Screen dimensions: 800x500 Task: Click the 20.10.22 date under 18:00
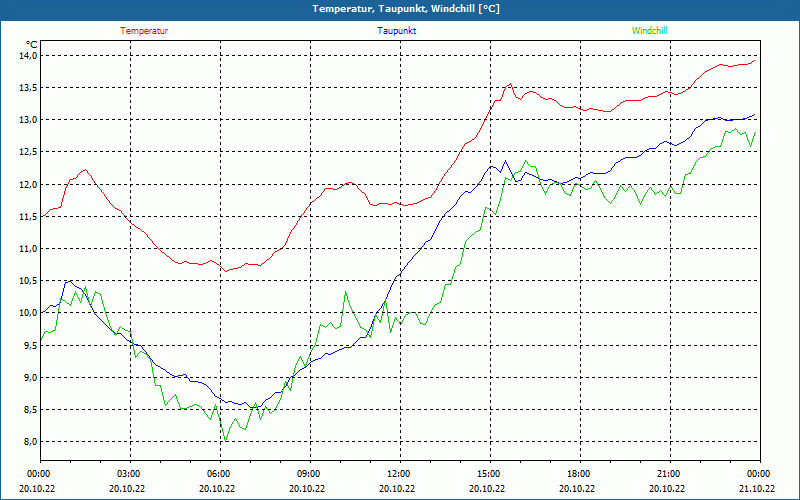point(577,488)
